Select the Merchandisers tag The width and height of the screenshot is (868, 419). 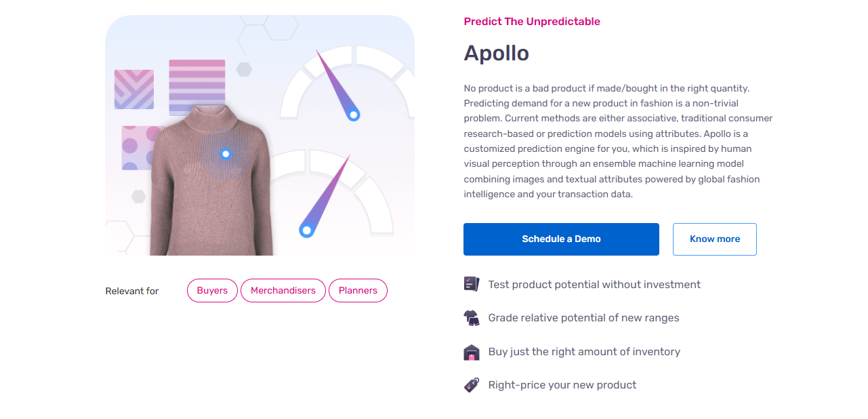click(x=283, y=290)
